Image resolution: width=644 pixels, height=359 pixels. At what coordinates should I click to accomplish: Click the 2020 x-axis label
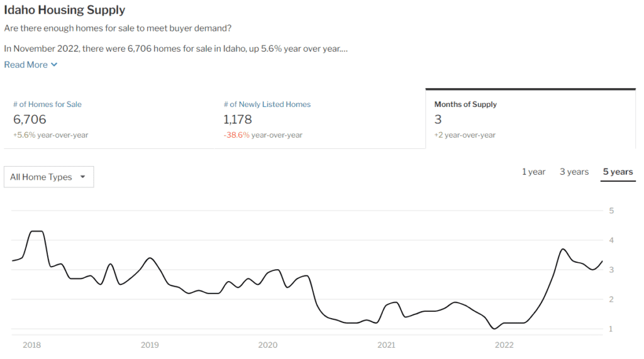pyautogui.click(x=268, y=345)
